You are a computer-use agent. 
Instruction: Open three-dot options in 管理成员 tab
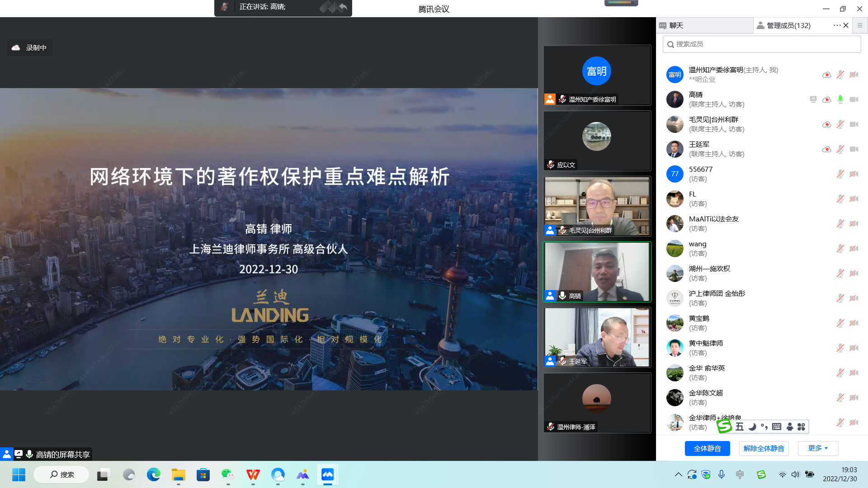tap(837, 25)
